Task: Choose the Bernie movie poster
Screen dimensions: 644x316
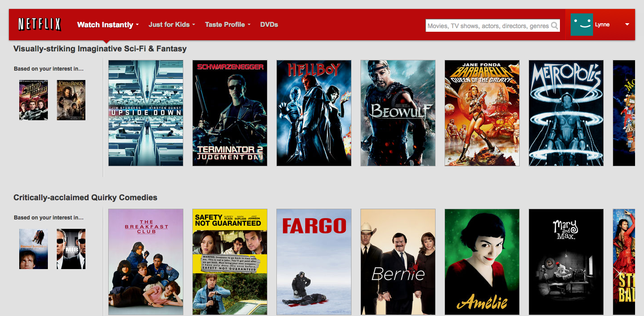Action: [x=398, y=262]
